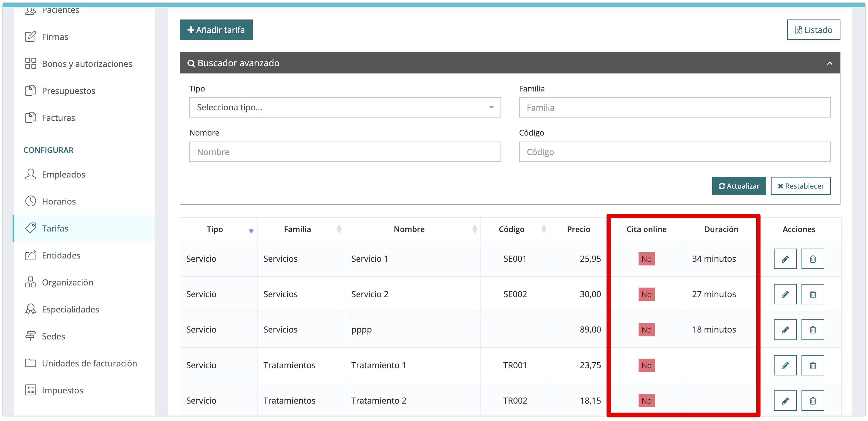Click the Especialidades ribbon icon
The height and width of the screenshot is (421, 868).
(31, 309)
